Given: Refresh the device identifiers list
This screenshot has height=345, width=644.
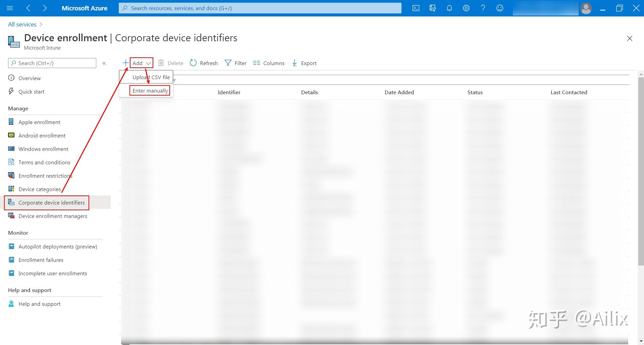Looking at the screenshot, I should (204, 63).
